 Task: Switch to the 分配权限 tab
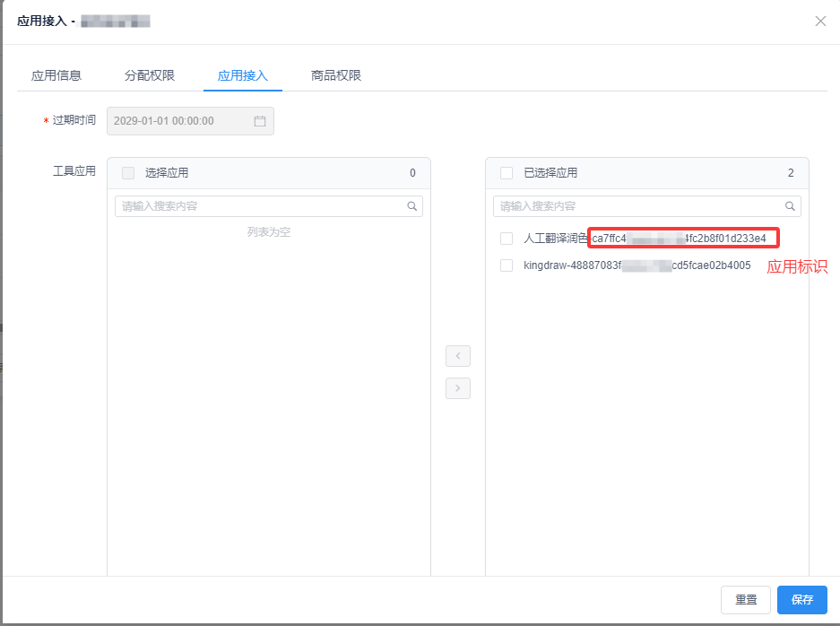point(150,75)
